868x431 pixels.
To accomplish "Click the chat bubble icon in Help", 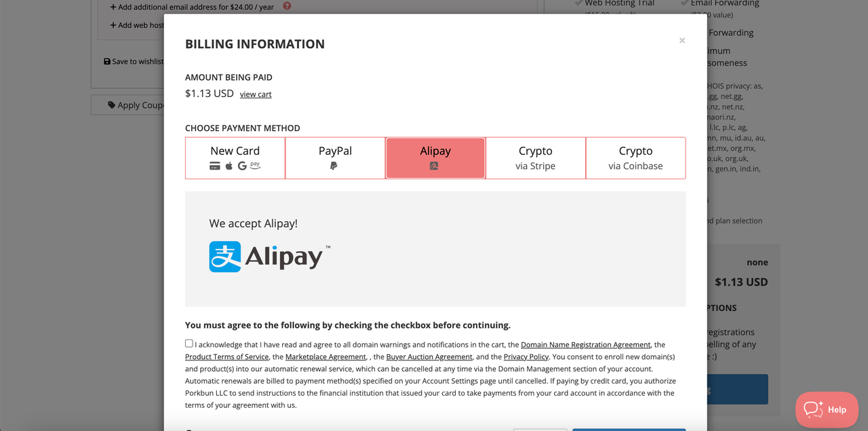I will [813, 409].
